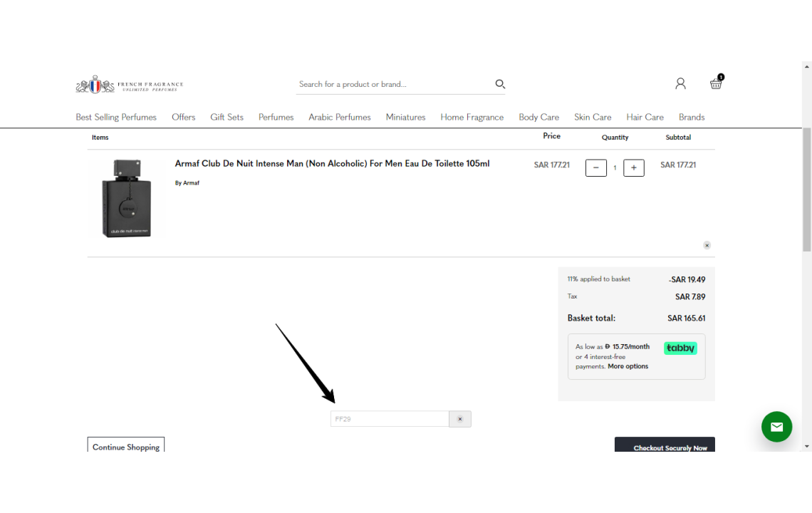Click 'As low as 15.75/month' text

pyautogui.click(x=612, y=347)
